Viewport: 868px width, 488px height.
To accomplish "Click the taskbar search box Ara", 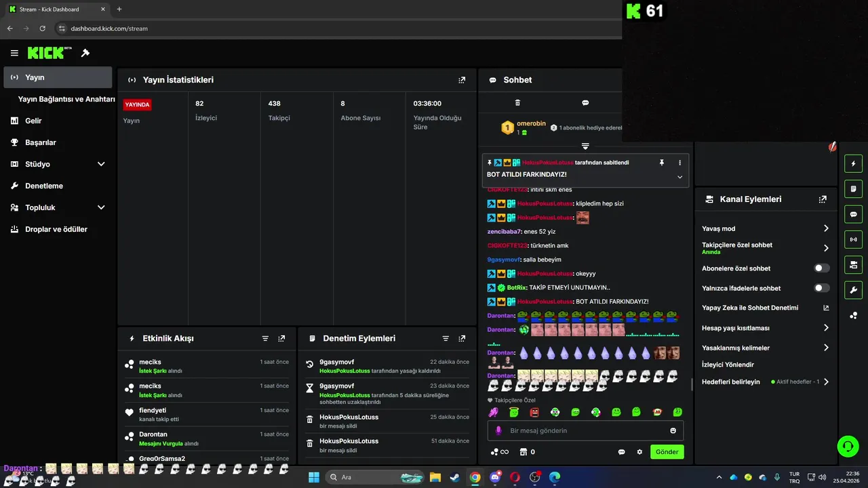I will [x=374, y=477].
